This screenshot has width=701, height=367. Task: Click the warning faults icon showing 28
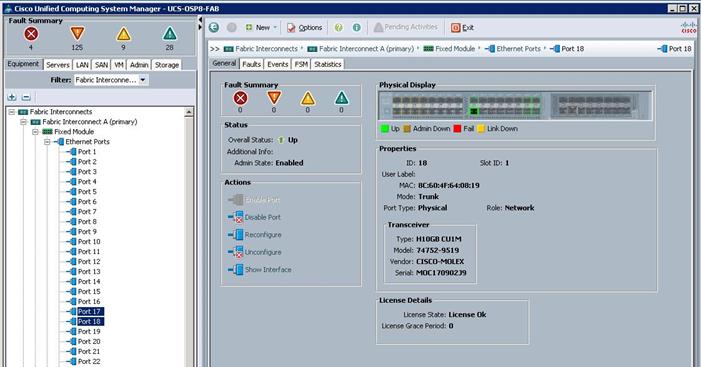(x=169, y=34)
